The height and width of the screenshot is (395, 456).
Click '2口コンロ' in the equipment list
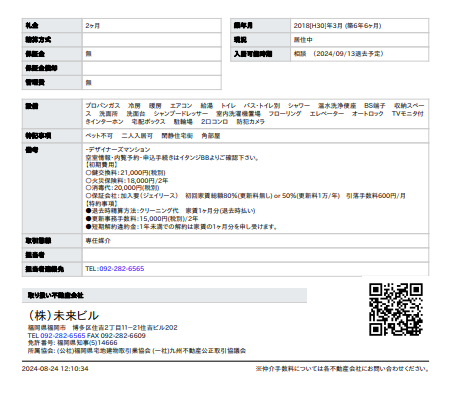tap(214, 122)
